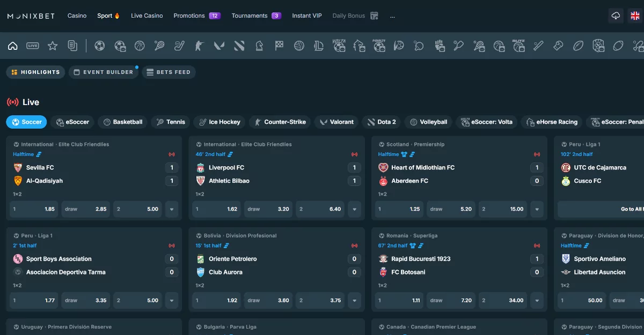Filter live events by Ice Hockey chip

click(219, 122)
